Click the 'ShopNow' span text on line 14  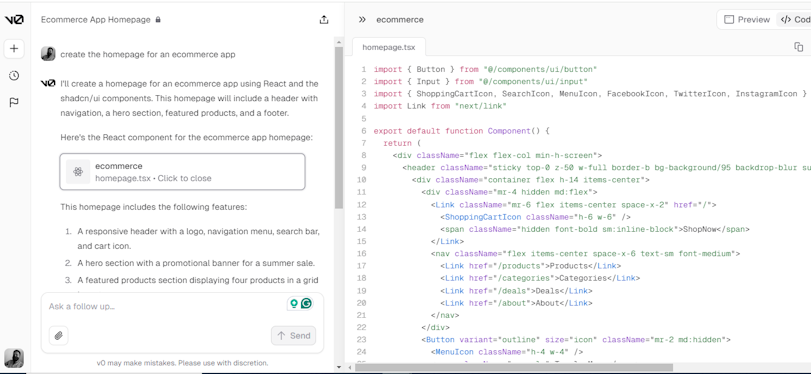pos(700,229)
